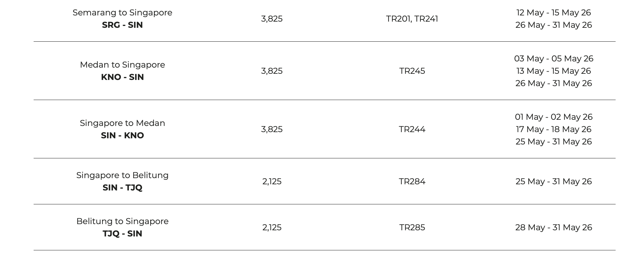
Task: Select the 17 May - 18 May 26 date range
Action: [x=554, y=129]
